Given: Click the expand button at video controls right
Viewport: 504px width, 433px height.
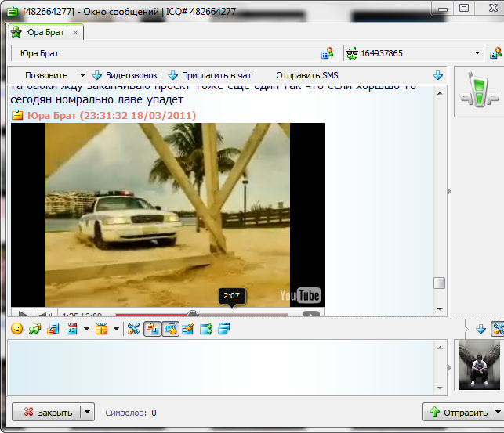Looking at the screenshot, I should pos(311,314).
